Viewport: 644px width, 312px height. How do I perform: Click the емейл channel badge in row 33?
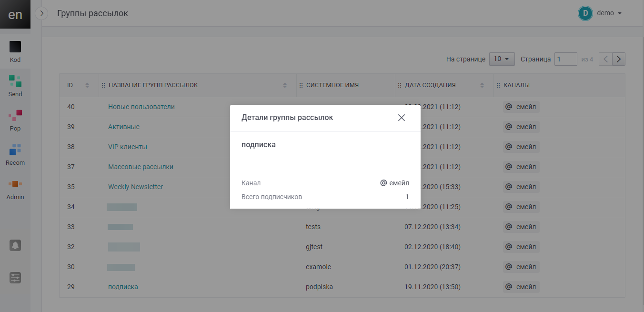pyautogui.click(x=521, y=227)
